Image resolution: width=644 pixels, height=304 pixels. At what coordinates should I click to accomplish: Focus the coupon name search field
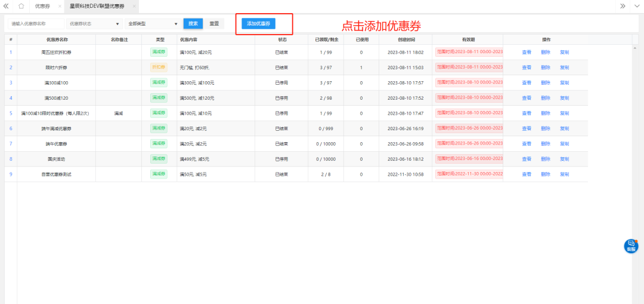pyautogui.click(x=36, y=24)
